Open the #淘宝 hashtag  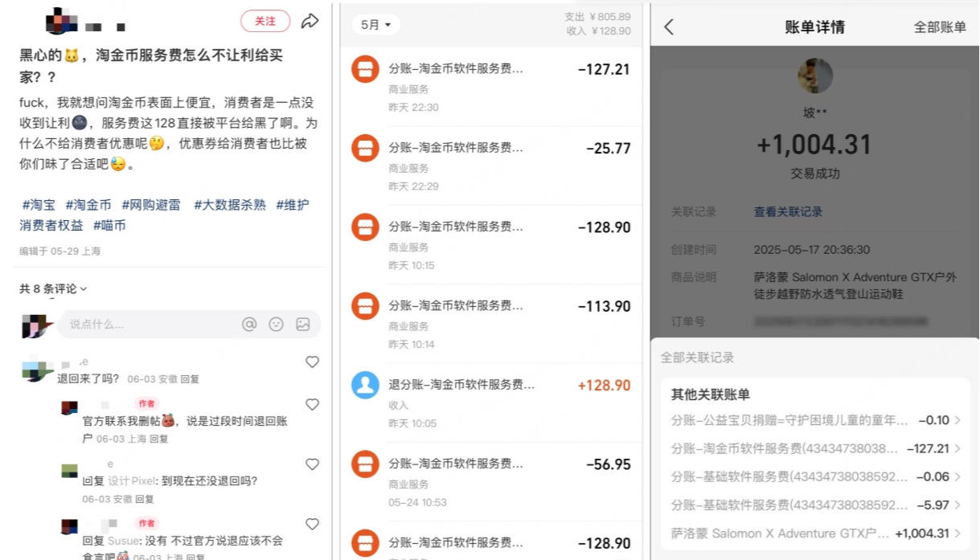39,205
